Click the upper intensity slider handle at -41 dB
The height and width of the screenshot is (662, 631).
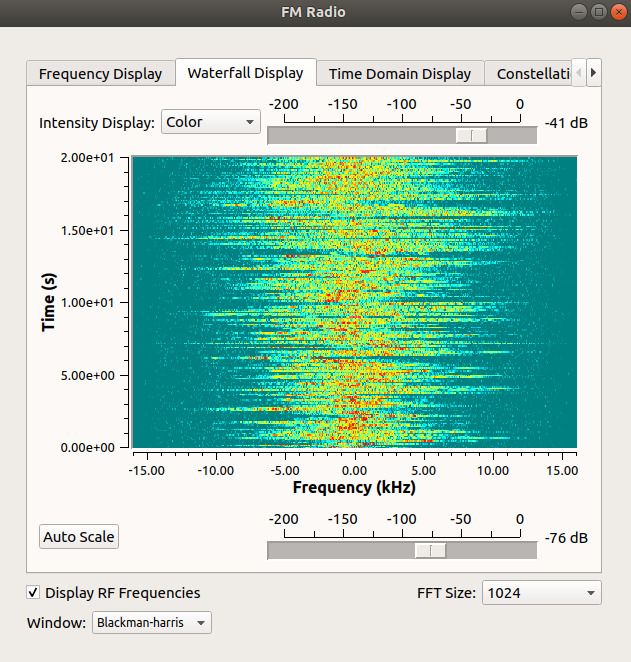tap(471, 136)
